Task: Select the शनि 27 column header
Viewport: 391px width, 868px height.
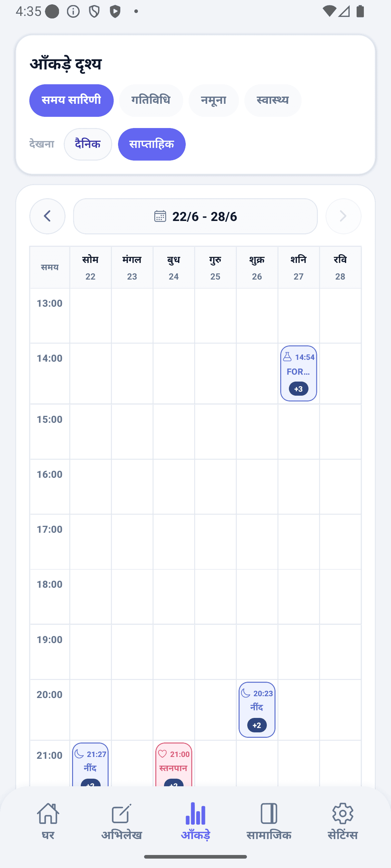Action: pos(299,268)
